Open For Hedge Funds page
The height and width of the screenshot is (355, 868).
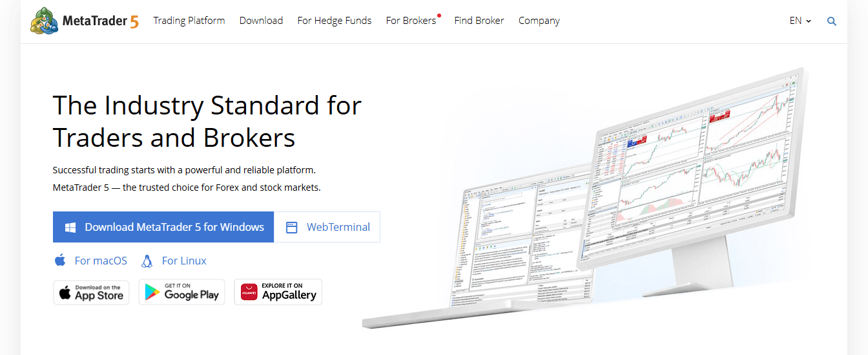point(335,21)
